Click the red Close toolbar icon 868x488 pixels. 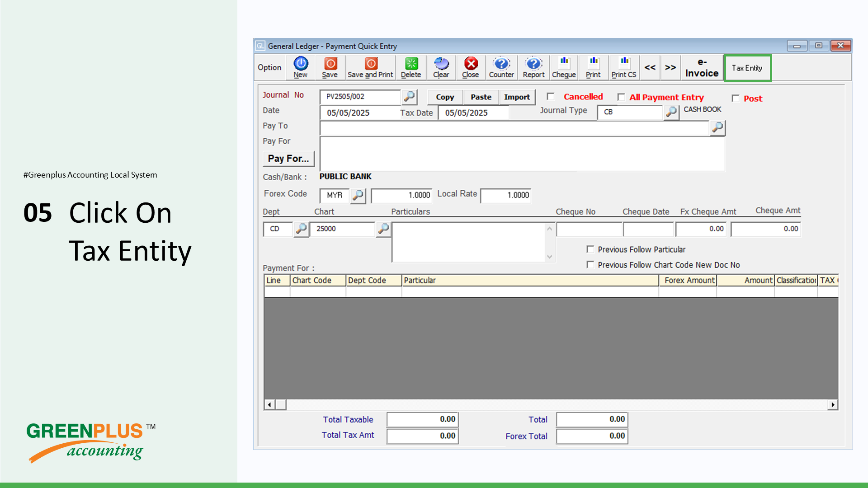pos(471,68)
